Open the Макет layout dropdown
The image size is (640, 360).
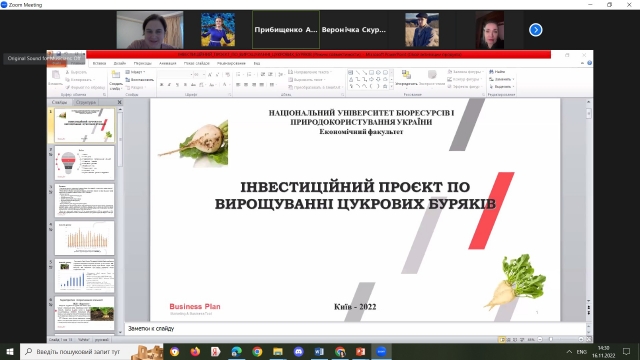[136, 72]
